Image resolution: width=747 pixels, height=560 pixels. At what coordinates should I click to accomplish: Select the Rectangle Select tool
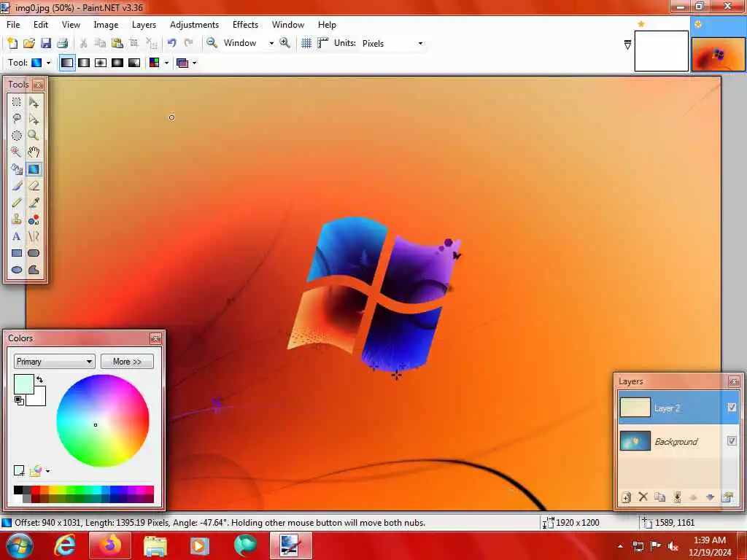(17, 102)
